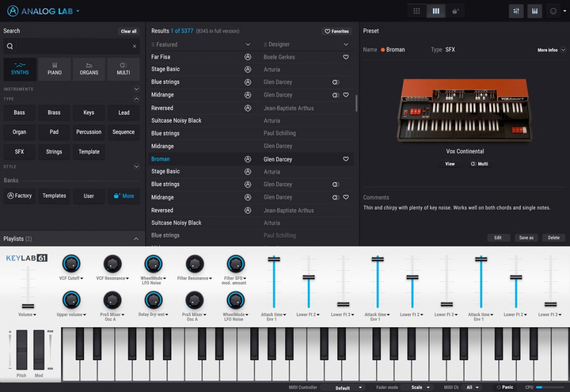Click the circle icon in top-right corner
The height and width of the screenshot is (392, 570).
click(553, 11)
